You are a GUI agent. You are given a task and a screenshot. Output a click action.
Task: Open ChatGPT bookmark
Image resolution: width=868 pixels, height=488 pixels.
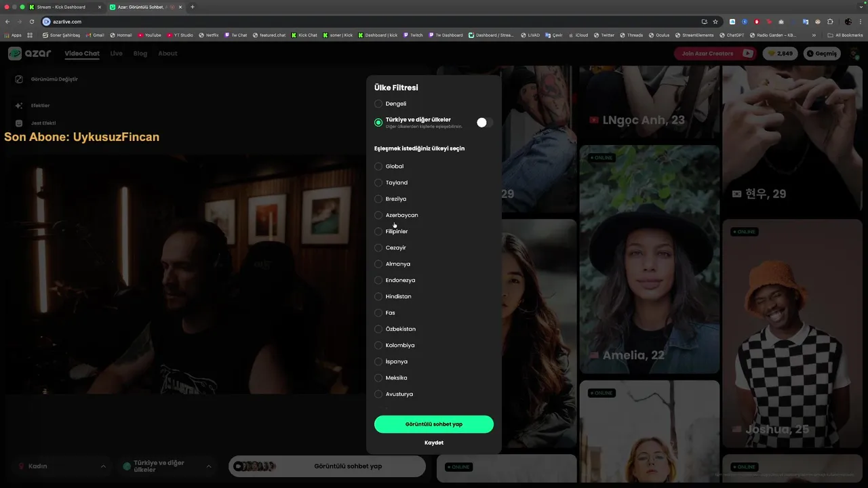732,35
